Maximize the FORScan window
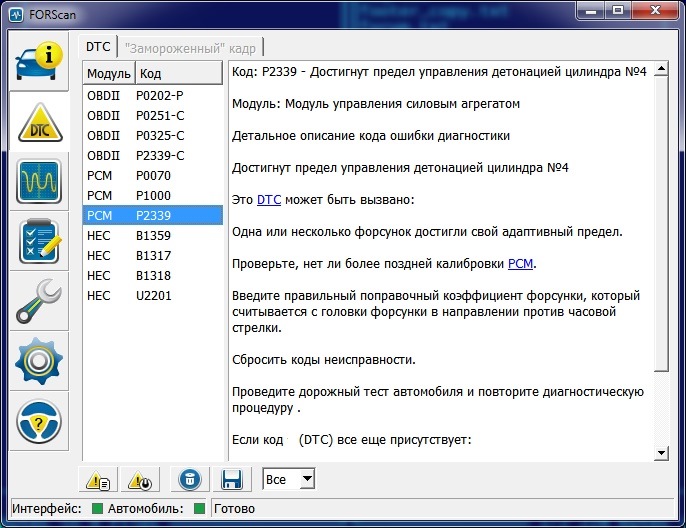686x528 pixels. [617, 11]
